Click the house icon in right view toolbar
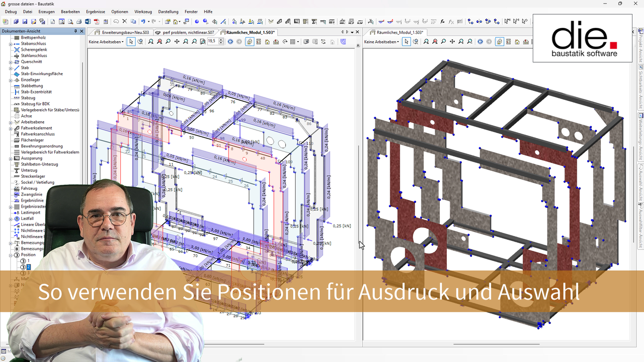644x362 pixels. pos(517,42)
